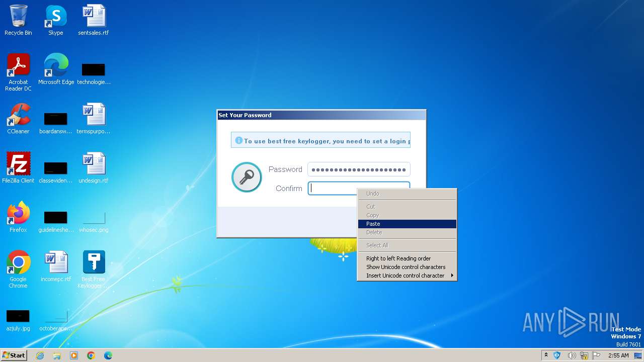Open FileZilla Client shortcut
Viewport: 644px width, 362px height.
(18, 168)
